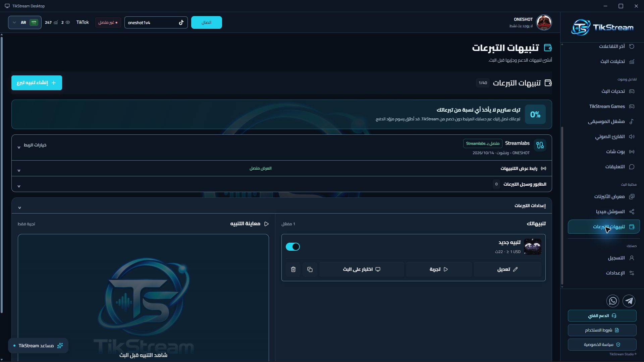
Task: Open سياسة الخصوصية privacy link
Action: (602, 345)
